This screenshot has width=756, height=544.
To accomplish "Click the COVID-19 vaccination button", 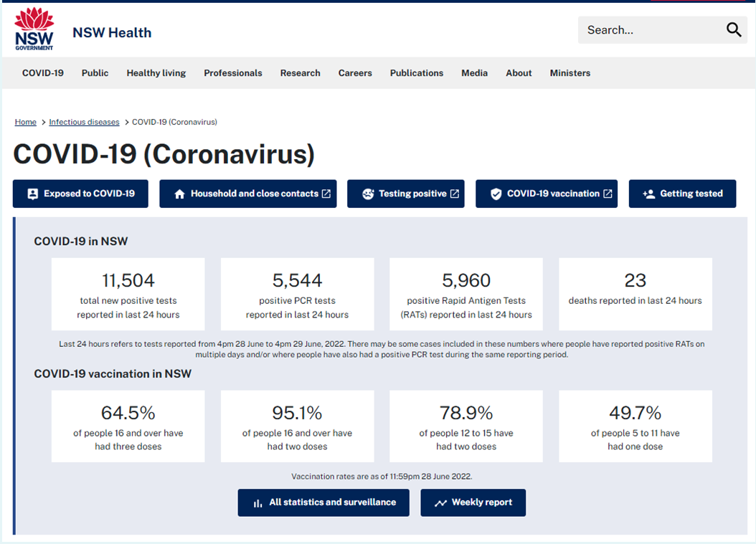I will pyautogui.click(x=547, y=194).
